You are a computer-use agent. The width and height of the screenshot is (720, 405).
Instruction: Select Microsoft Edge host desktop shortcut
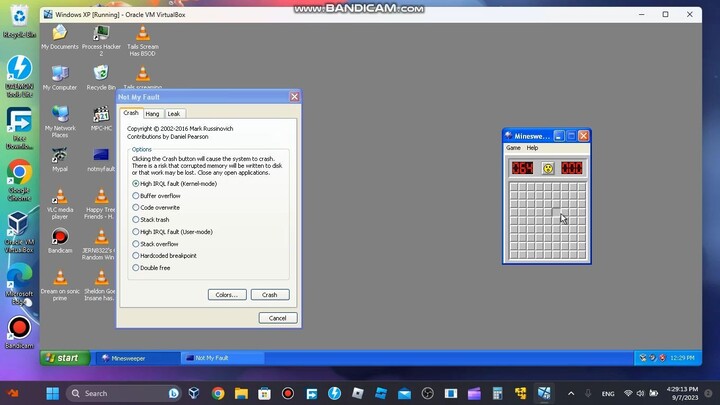coord(19,284)
